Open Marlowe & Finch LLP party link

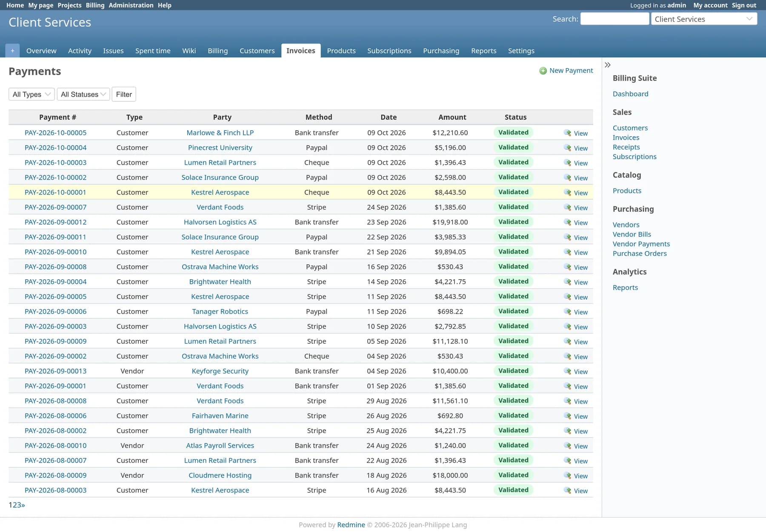click(220, 133)
